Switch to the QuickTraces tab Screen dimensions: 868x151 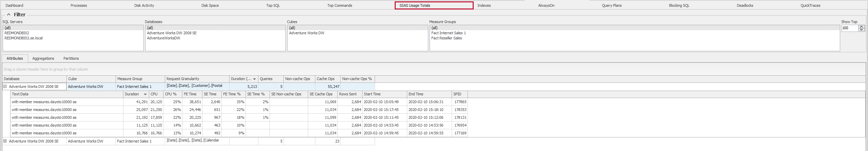click(810, 5)
